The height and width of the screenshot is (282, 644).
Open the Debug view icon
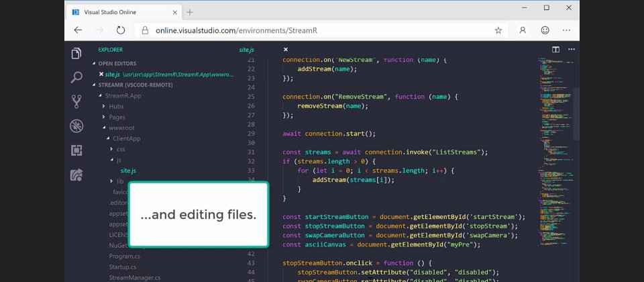point(76,126)
